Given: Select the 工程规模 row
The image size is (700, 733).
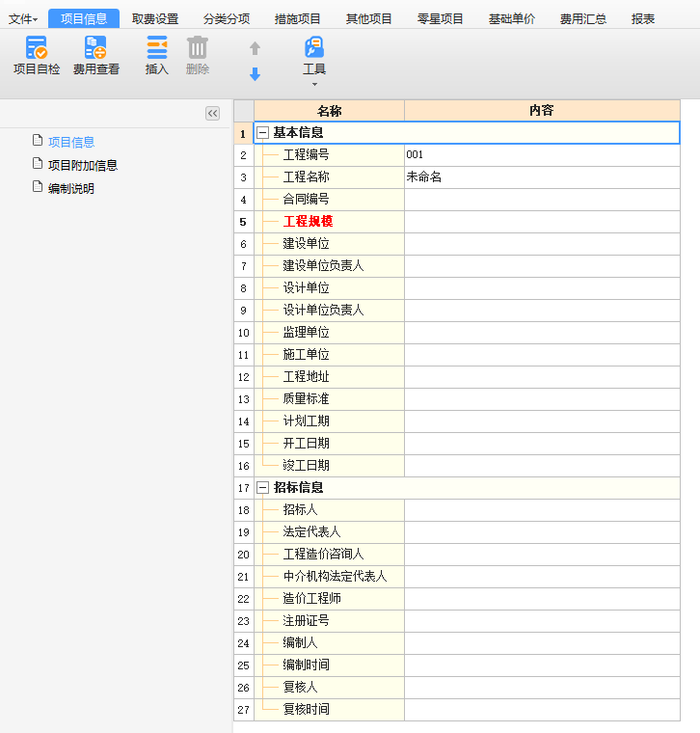Looking at the screenshot, I should pyautogui.click(x=308, y=222).
